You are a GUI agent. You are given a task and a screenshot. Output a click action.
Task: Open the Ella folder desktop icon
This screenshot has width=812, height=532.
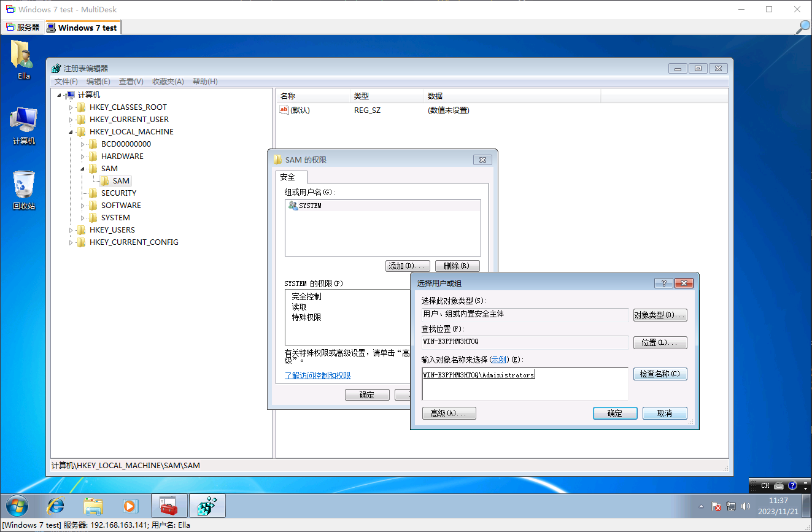click(23, 60)
